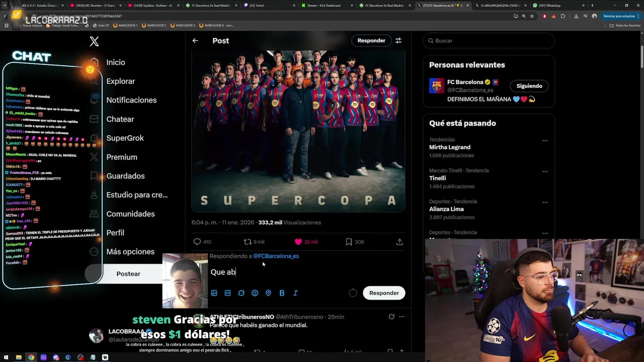The height and width of the screenshot is (362, 644).
Task: Open MARCADOR 1 bookmark
Action: tap(126, 25)
